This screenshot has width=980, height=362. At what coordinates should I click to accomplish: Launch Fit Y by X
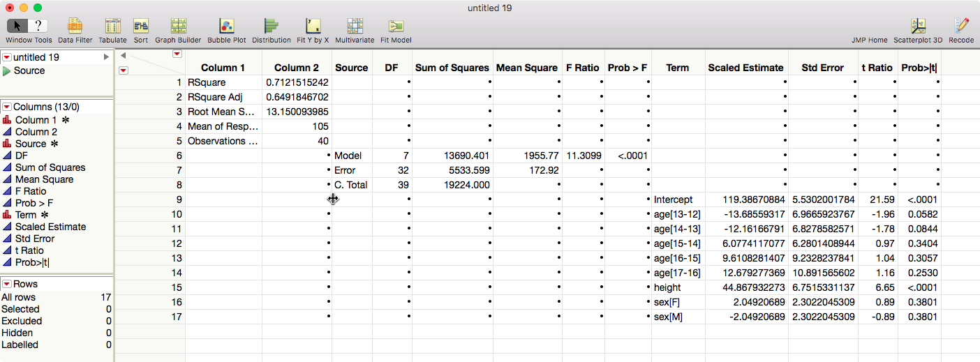point(312,27)
